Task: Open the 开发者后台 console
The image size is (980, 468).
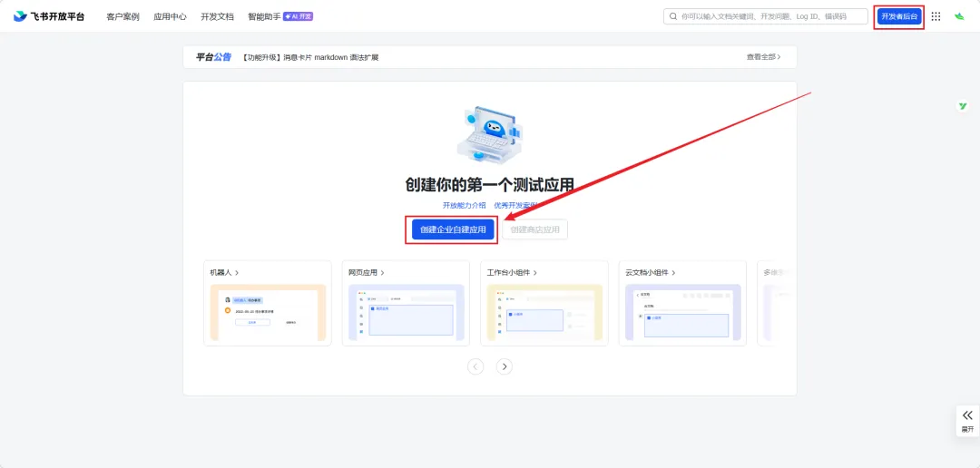Action: pyautogui.click(x=898, y=16)
